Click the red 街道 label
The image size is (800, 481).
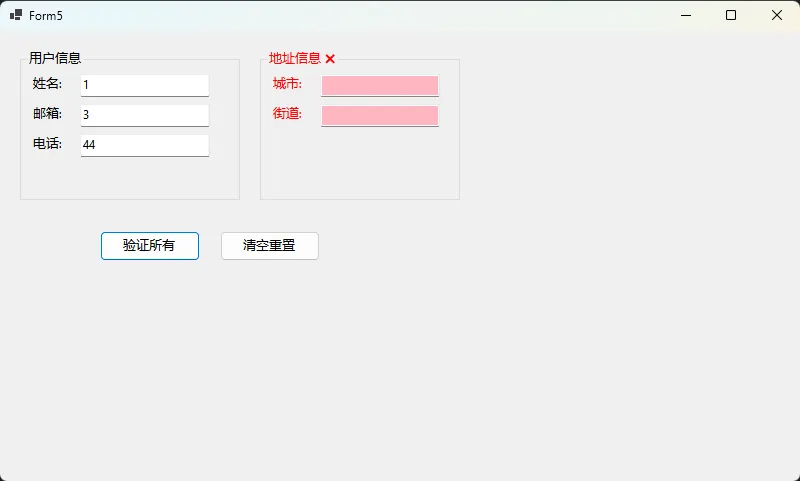[x=287, y=114]
